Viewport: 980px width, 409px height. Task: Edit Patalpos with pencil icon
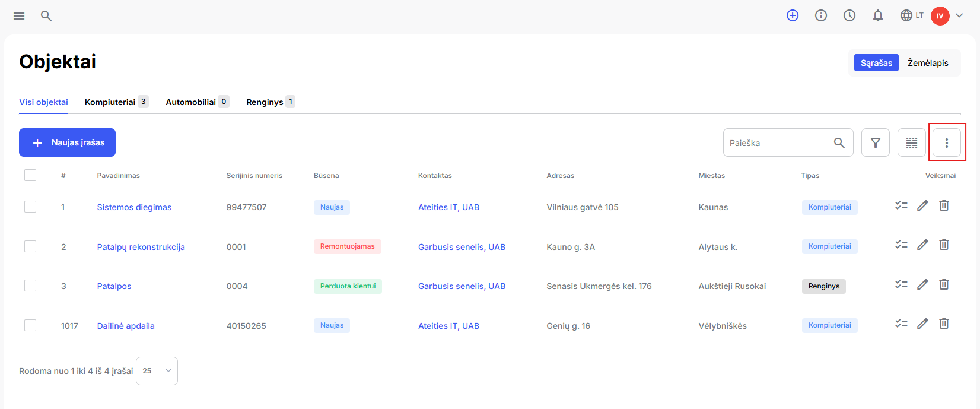click(922, 284)
